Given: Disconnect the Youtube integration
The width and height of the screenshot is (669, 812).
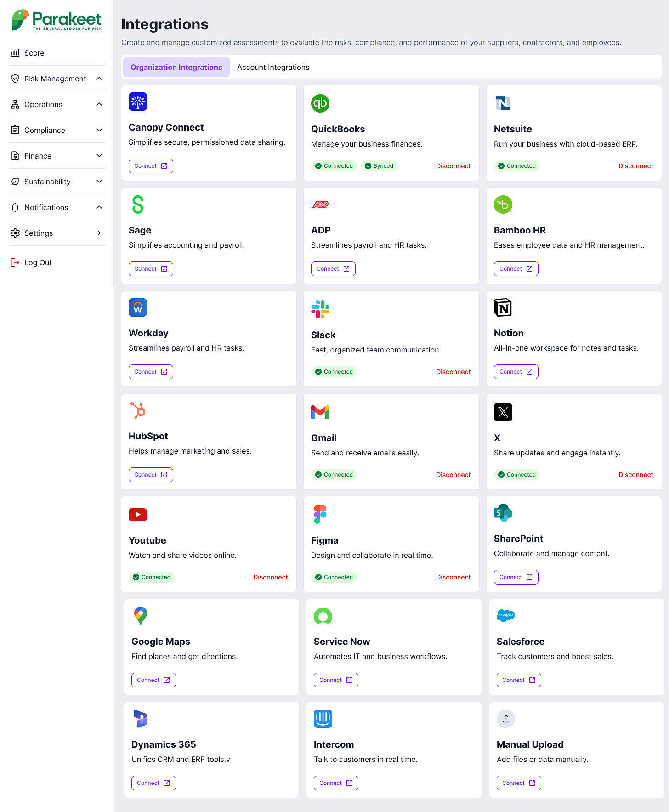Looking at the screenshot, I should pyautogui.click(x=270, y=577).
